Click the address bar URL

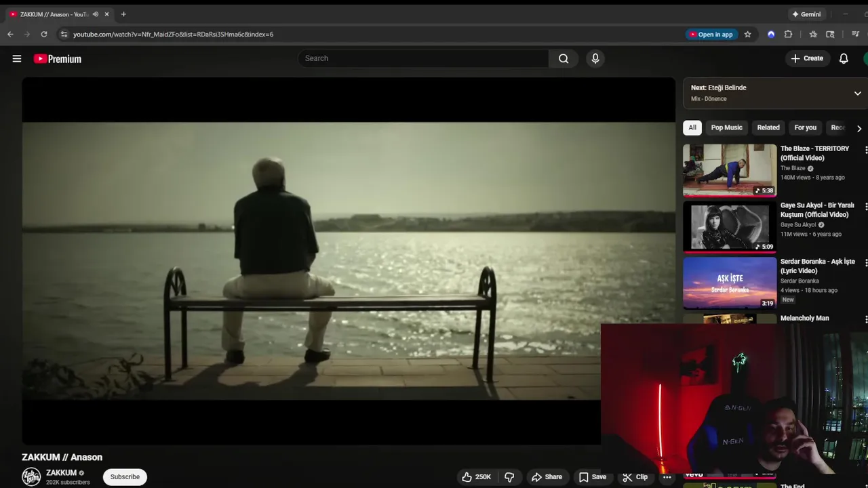173,34
